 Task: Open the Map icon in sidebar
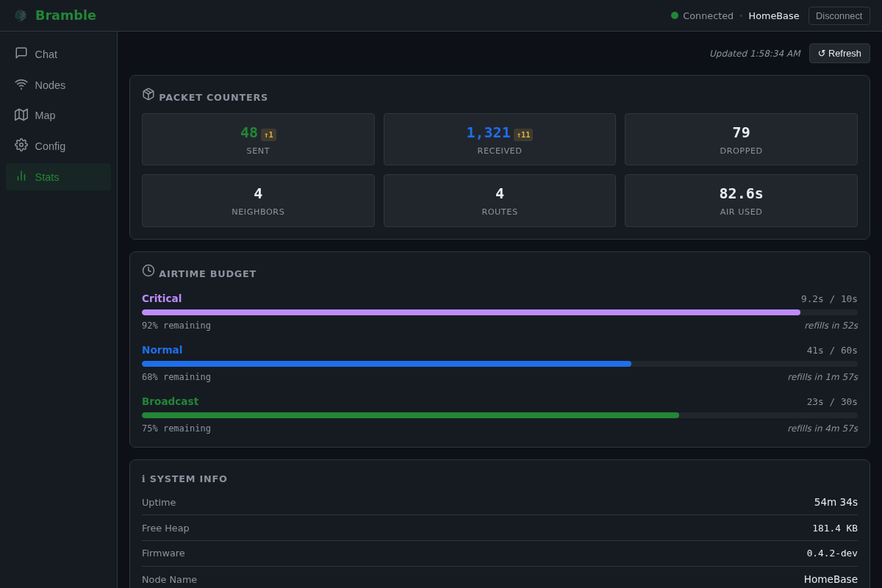click(x=21, y=115)
